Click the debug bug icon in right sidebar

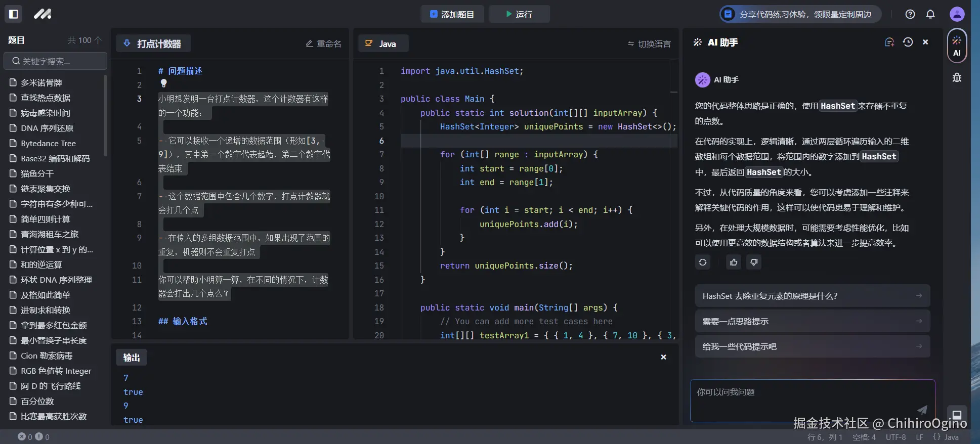(x=957, y=78)
